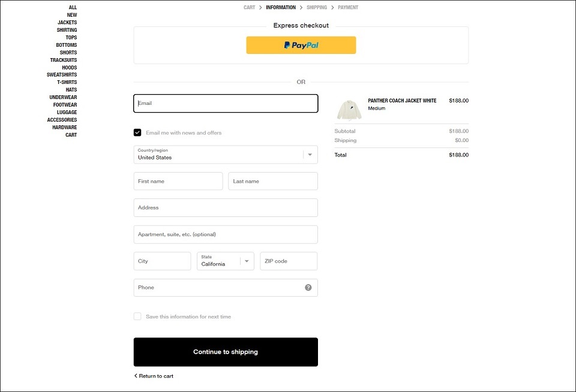Enable Save this information for next time

[x=137, y=316]
